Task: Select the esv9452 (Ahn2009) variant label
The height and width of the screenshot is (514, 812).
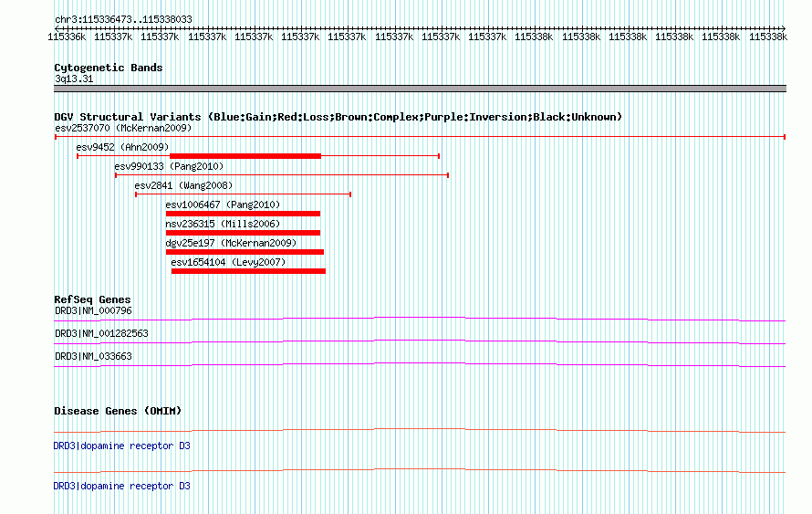Action: (x=122, y=147)
